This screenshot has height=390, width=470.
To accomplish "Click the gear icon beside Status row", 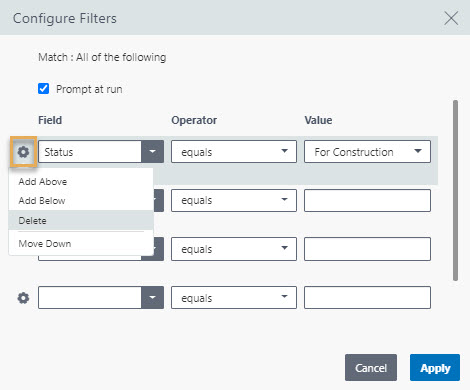I will 23,152.
